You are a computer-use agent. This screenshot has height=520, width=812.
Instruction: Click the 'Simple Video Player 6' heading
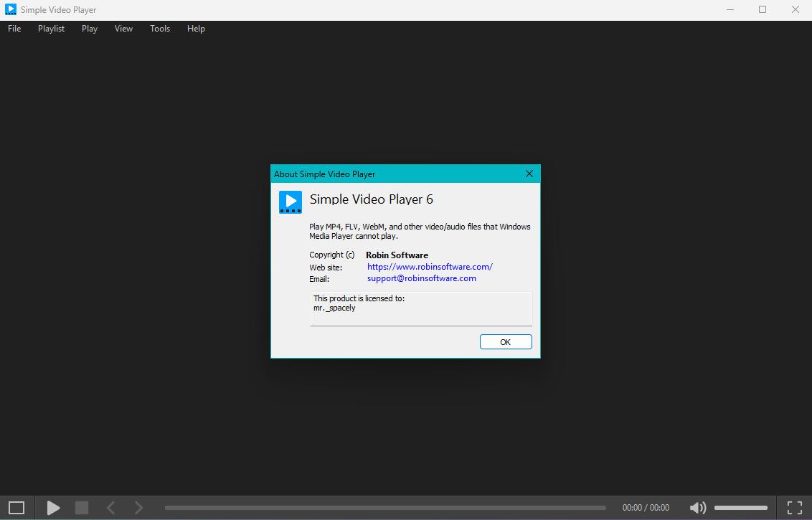click(372, 199)
